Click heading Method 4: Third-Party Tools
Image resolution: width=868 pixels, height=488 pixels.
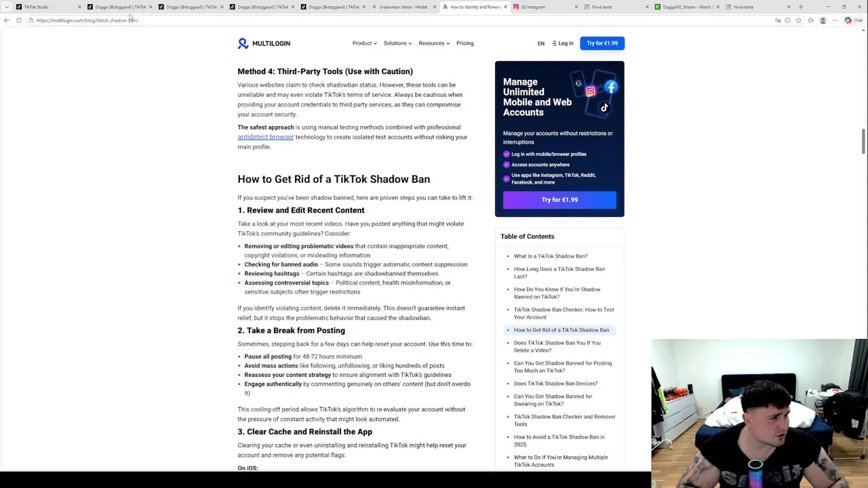(325, 71)
